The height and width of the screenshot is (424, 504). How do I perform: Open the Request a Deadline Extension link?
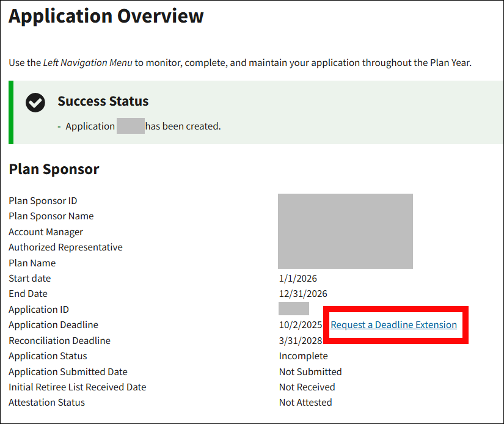point(393,325)
